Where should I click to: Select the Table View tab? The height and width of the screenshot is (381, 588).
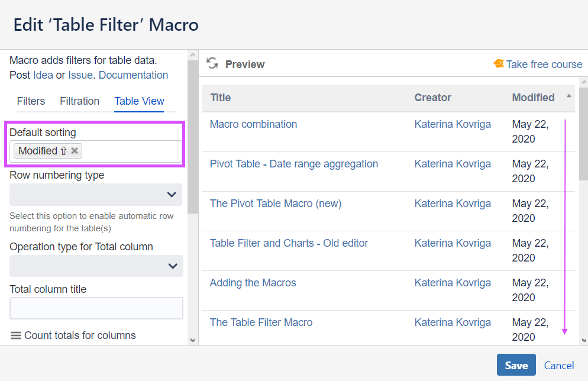[139, 101]
